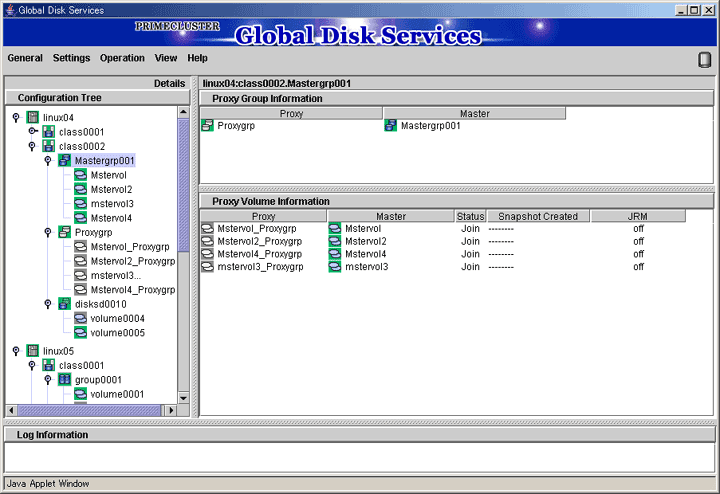Click the JRM column header

tap(638, 216)
